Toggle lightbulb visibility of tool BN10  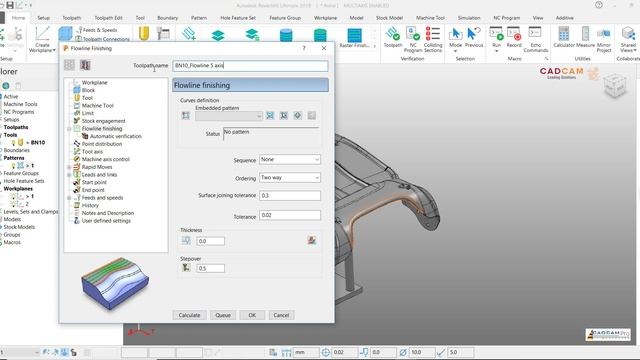click(x=13, y=142)
